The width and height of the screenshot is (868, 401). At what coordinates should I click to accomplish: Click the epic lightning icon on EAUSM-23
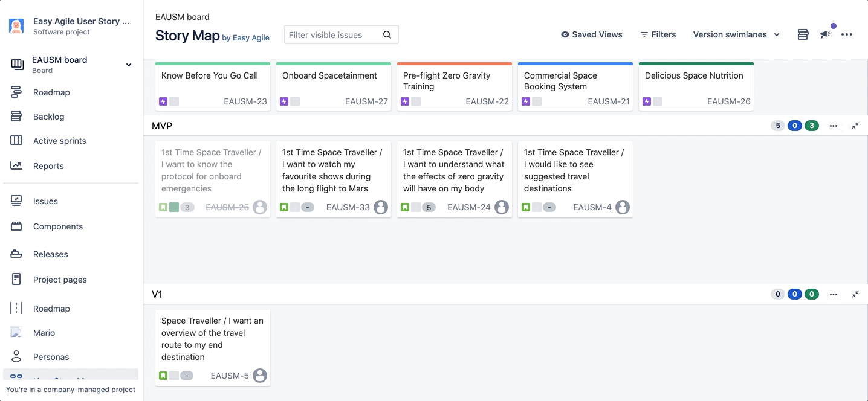point(163,101)
